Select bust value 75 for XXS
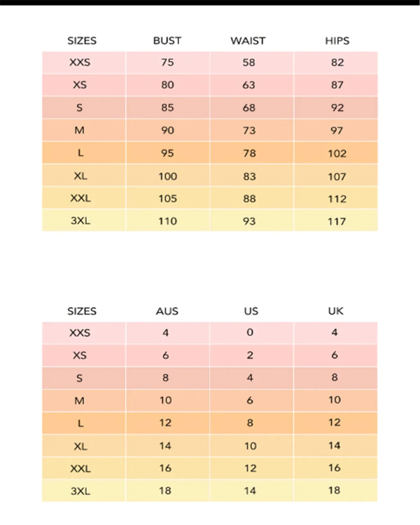 167,62
